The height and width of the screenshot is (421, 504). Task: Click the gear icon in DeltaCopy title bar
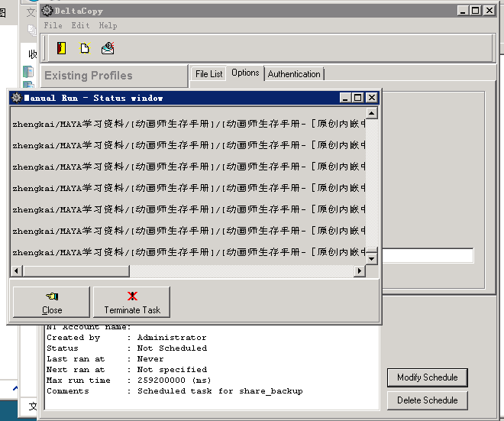(x=47, y=11)
